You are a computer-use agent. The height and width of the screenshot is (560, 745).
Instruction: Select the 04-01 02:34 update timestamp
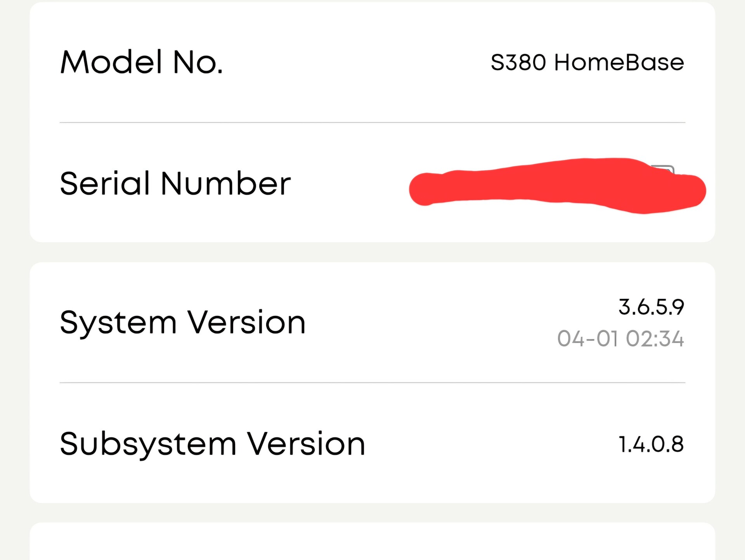coord(620,339)
